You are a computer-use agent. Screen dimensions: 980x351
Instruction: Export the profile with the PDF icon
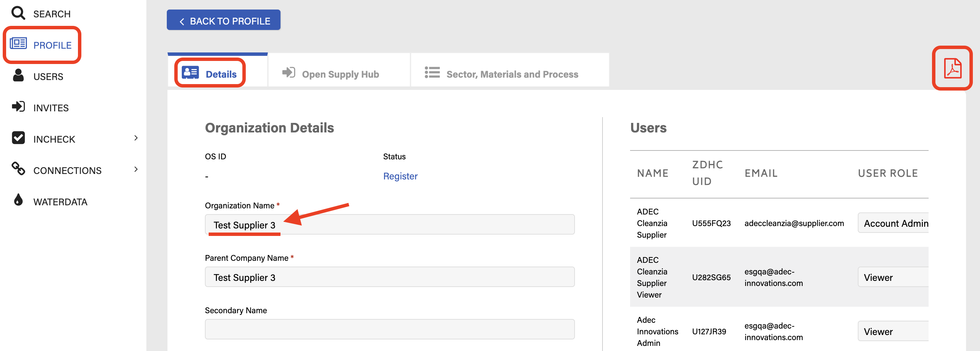click(952, 68)
